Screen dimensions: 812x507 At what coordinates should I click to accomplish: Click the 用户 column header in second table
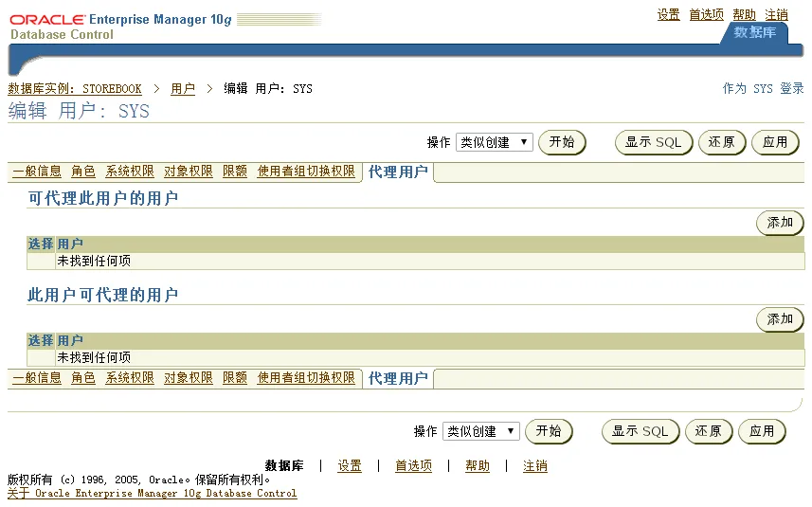(x=70, y=340)
